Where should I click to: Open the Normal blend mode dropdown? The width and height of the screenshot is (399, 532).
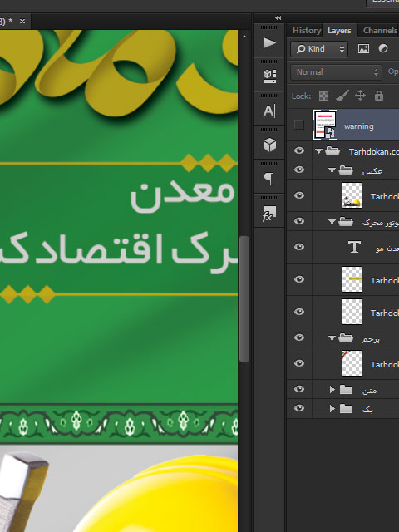[x=336, y=72]
